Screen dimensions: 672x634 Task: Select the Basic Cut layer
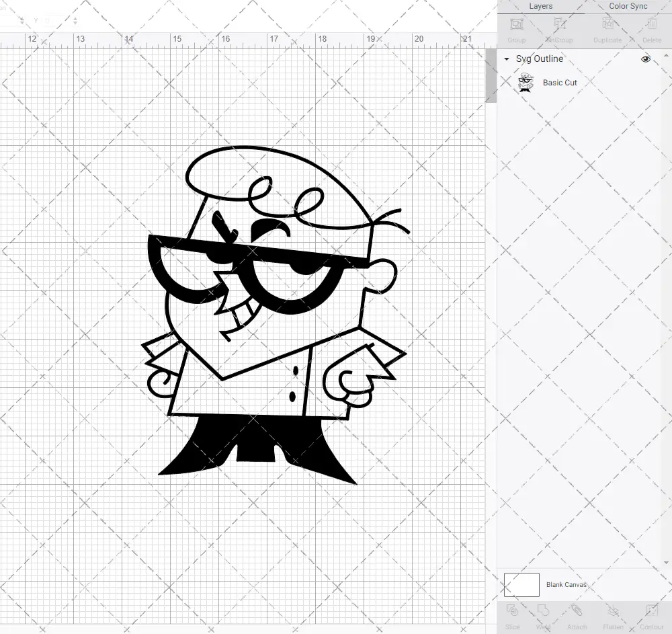(560, 82)
